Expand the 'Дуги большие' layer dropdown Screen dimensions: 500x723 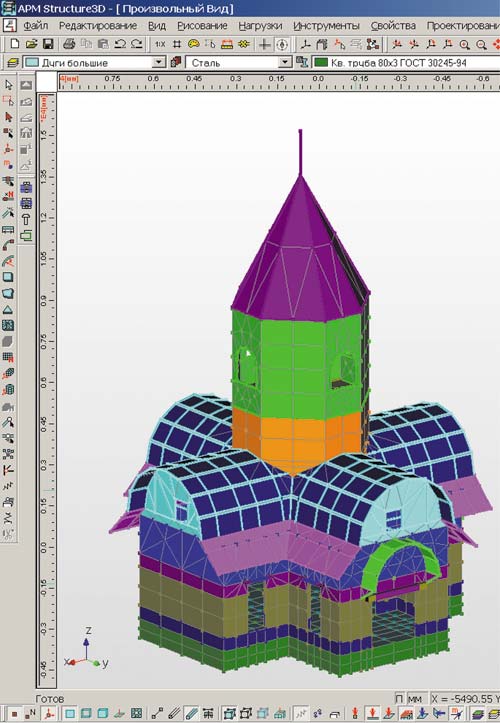(158, 62)
